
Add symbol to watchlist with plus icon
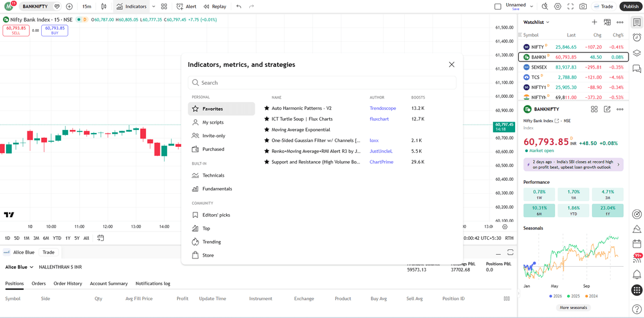594,22
